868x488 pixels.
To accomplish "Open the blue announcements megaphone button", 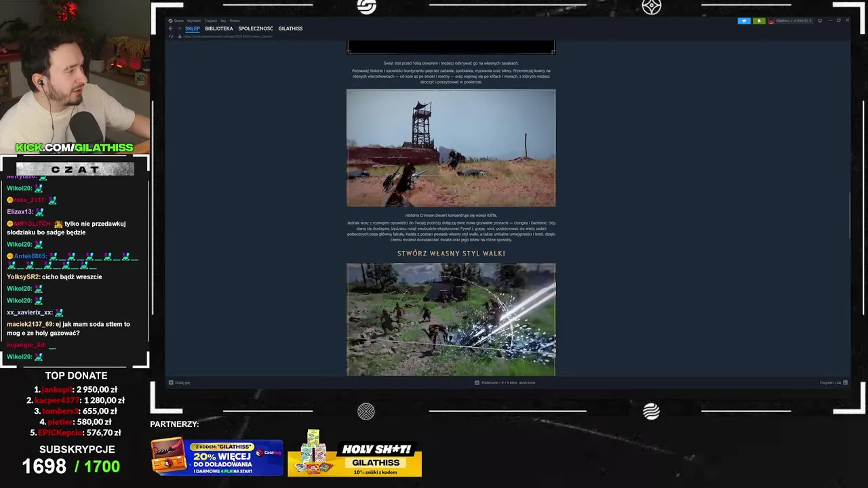I will click(x=744, y=21).
